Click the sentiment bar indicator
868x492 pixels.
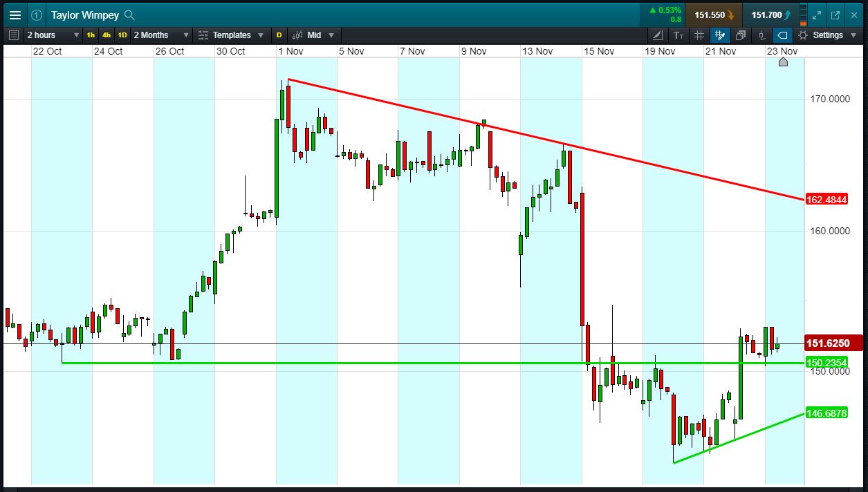(x=802, y=15)
